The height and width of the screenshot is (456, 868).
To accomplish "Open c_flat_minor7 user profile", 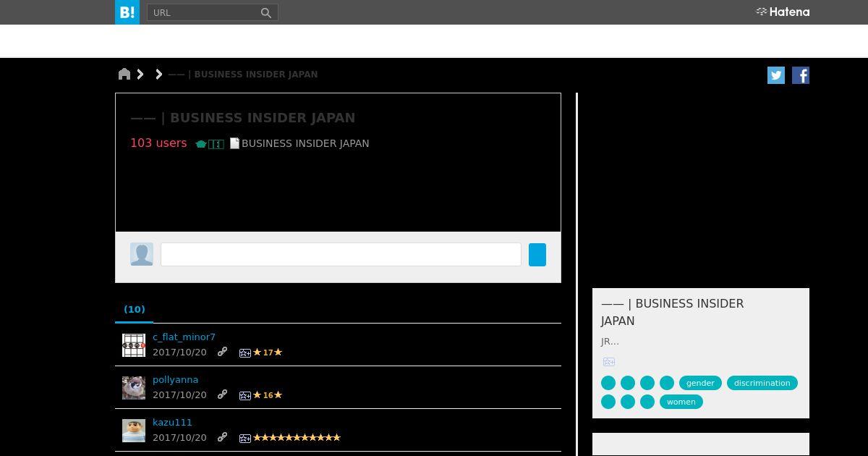I will pyautogui.click(x=184, y=337).
